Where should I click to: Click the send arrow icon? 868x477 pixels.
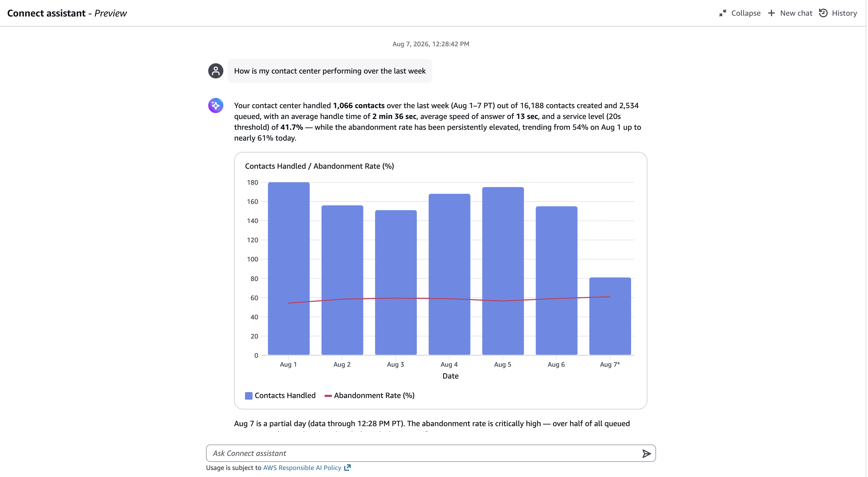646,453
